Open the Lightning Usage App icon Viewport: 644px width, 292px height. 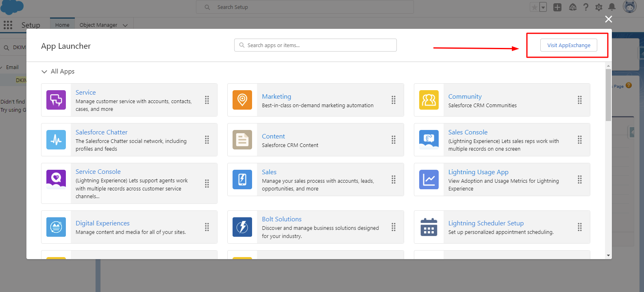pyautogui.click(x=429, y=180)
